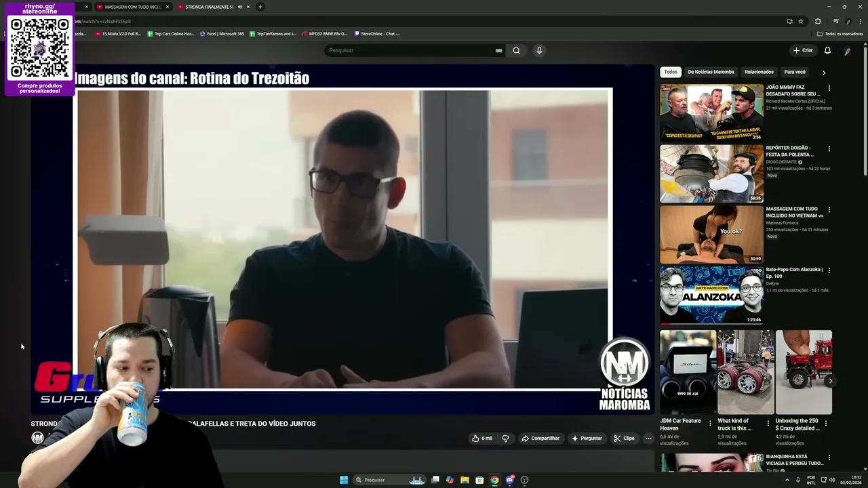Open REPÓRTER DOIDÃO Festa da Polenta thumbnail
The width and height of the screenshot is (868, 488).
pos(711,174)
